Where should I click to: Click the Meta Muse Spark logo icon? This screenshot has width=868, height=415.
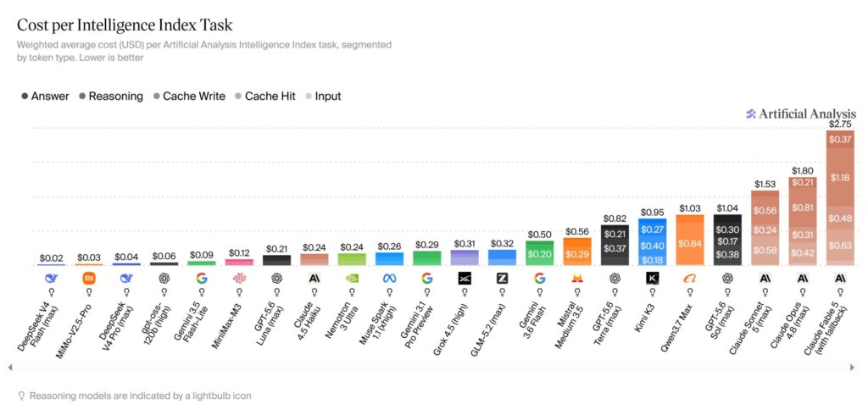point(389,279)
